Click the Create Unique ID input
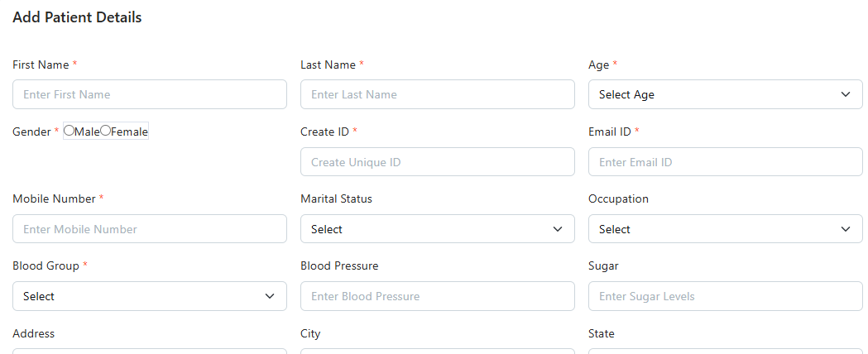The height and width of the screenshot is (354, 868). click(x=437, y=162)
